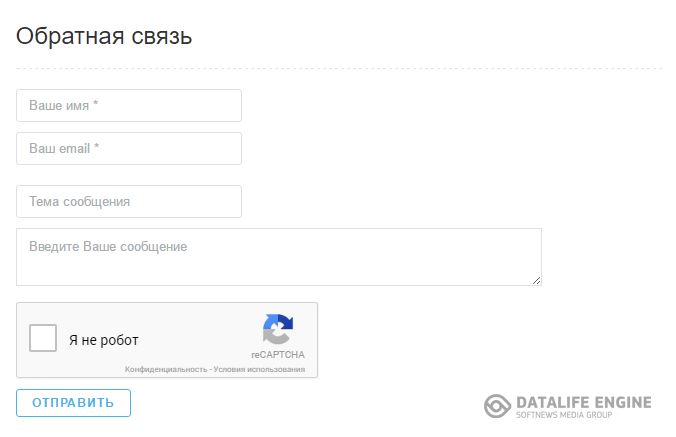Tick the "Я не робот" checkbox
The height and width of the screenshot is (437, 676).
[43, 338]
